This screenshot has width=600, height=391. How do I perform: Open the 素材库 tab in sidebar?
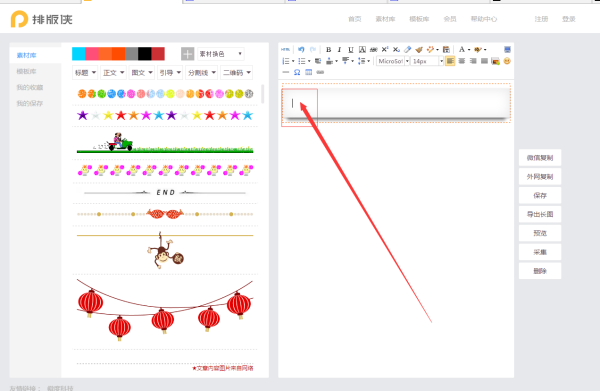click(26, 55)
